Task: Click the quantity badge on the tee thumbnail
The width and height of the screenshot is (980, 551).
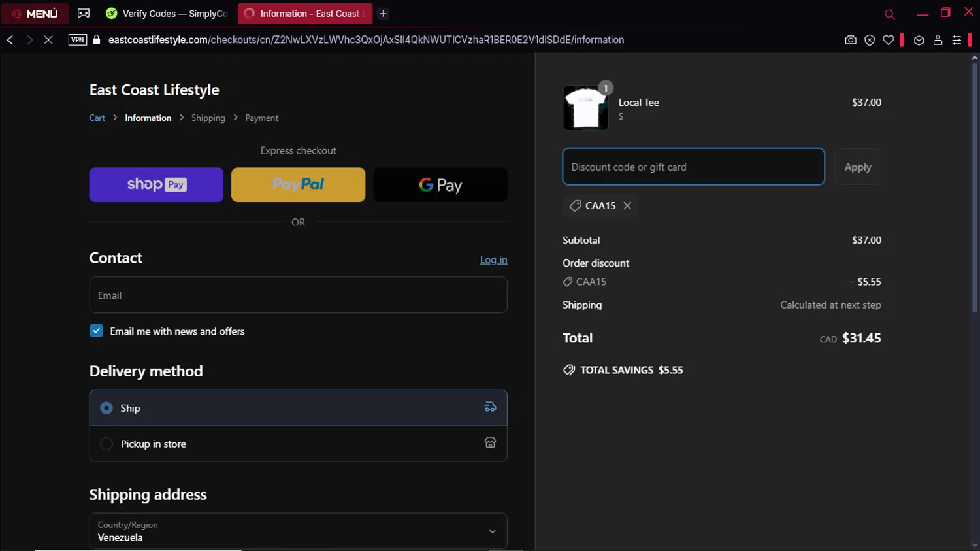Action: tap(606, 88)
